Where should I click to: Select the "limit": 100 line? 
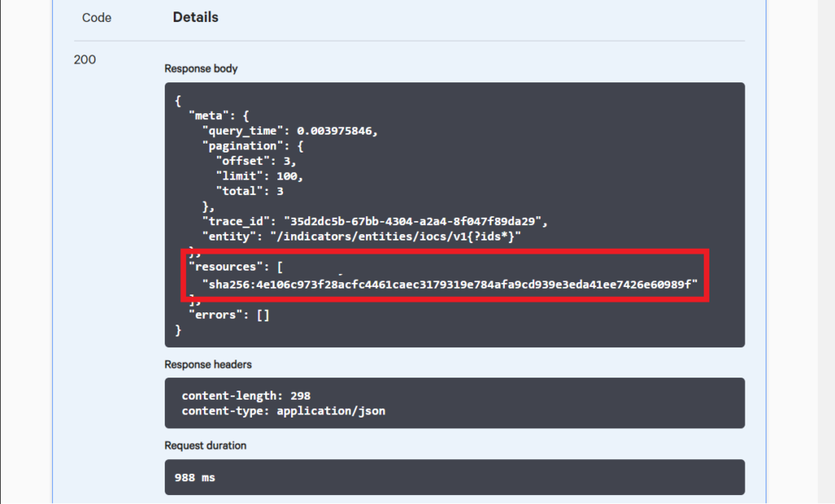tap(259, 176)
